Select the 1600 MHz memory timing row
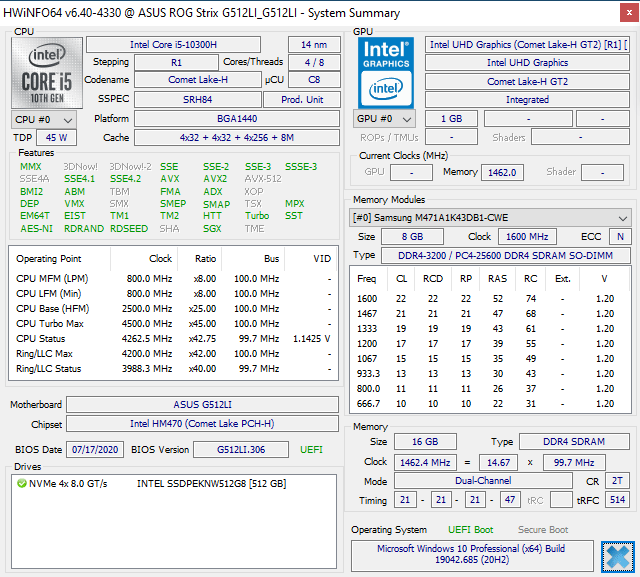 coord(490,298)
